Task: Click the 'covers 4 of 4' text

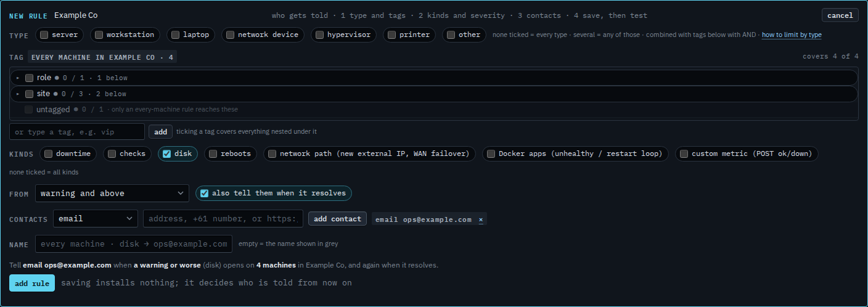Action: click(830, 57)
